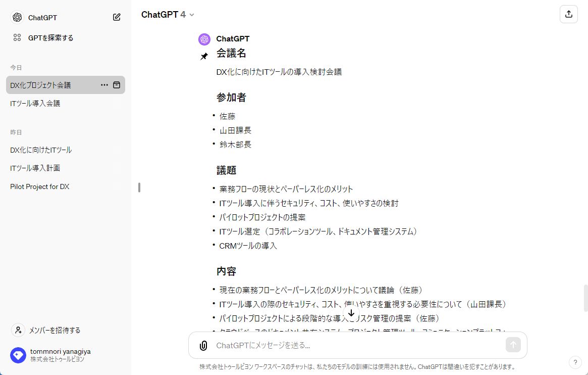Open the DX化に向けたITツール conversation
The image size is (588, 375).
tap(41, 150)
